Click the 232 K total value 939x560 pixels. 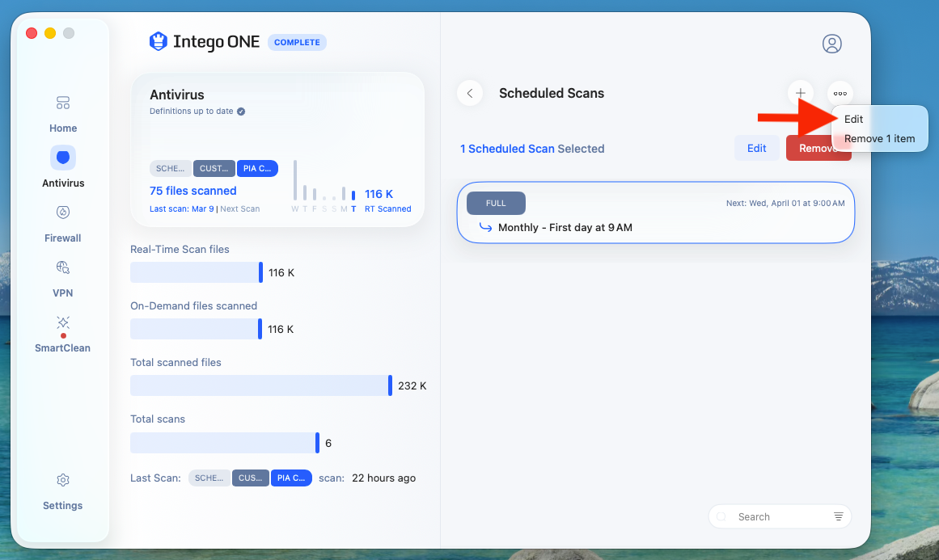coord(412,386)
